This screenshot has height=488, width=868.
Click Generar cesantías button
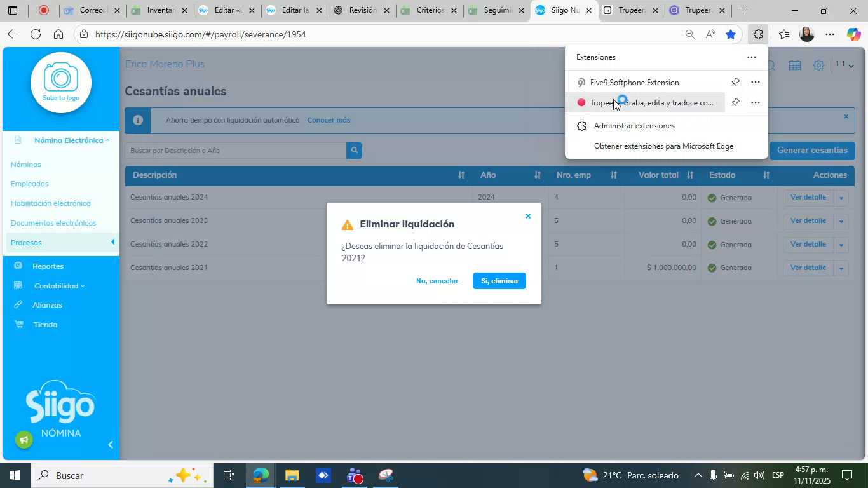(x=812, y=151)
